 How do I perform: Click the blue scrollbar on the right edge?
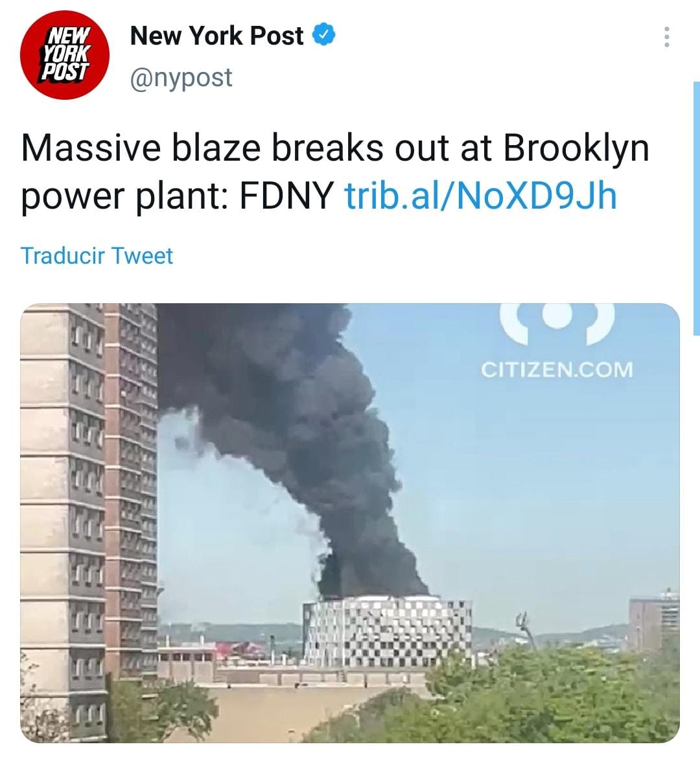pos(696,209)
